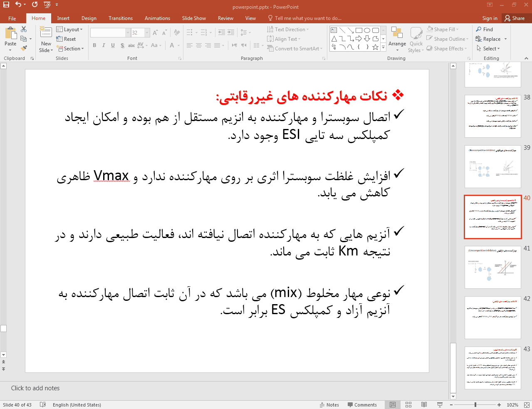This screenshot has height=409, width=532.
Task: Open the Layout dropdown
Action: tap(69, 30)
